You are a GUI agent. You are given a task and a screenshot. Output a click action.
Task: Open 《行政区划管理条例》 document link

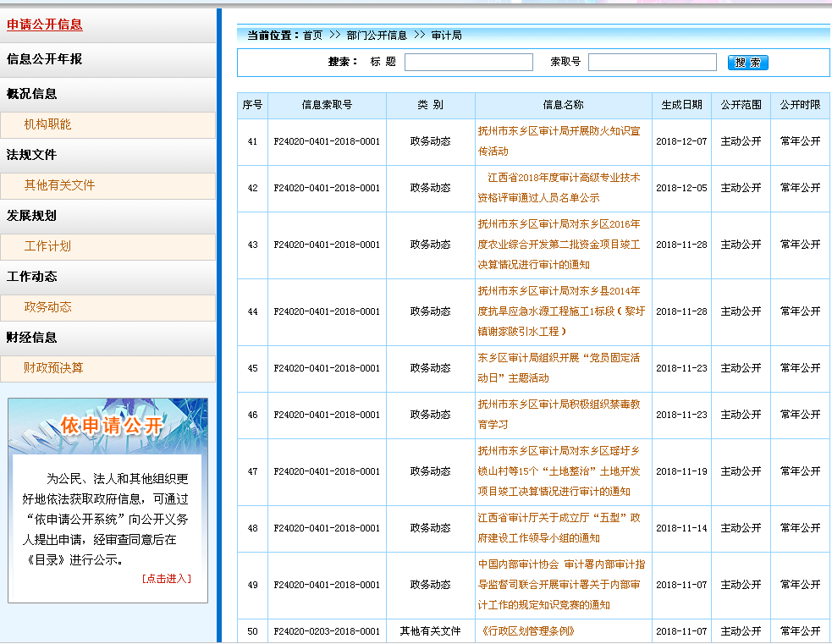(x=526, y=631)
